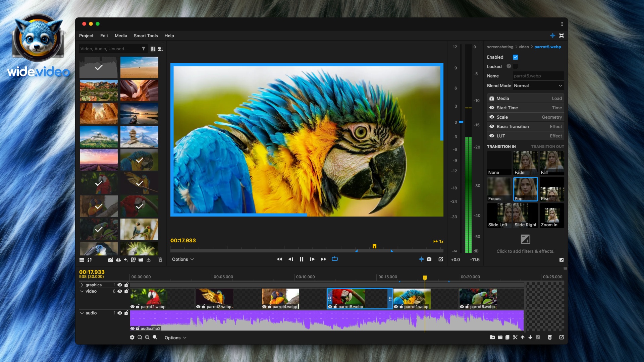The image size is (644, 362).
Task: Click the preview seek bar playhead marker
Action: [374, 246]
